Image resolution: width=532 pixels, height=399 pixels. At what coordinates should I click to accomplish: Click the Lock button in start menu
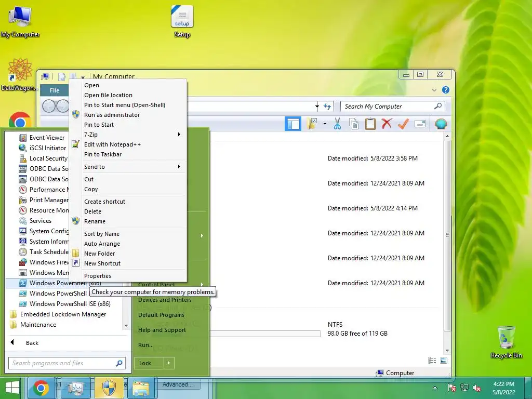click(x=149, y=363)
